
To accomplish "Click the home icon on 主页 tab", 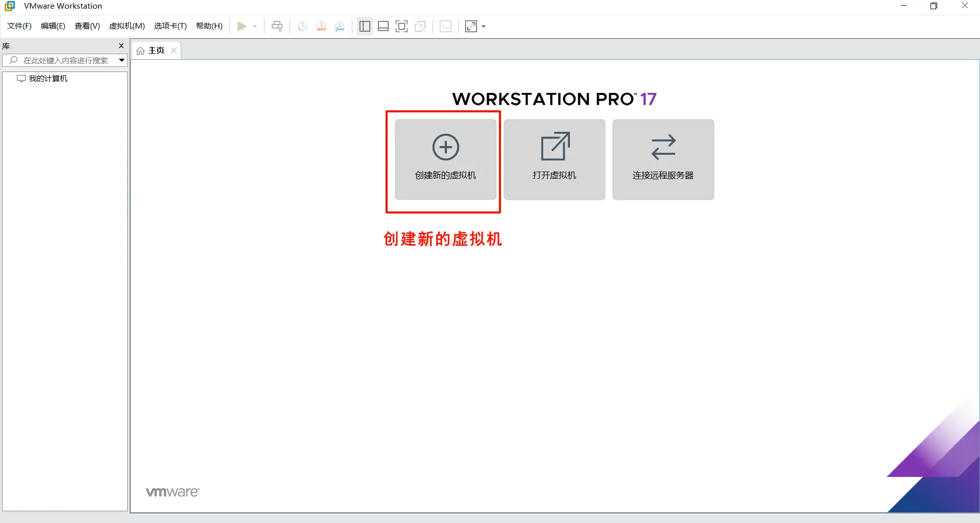I will pos(140,51).
